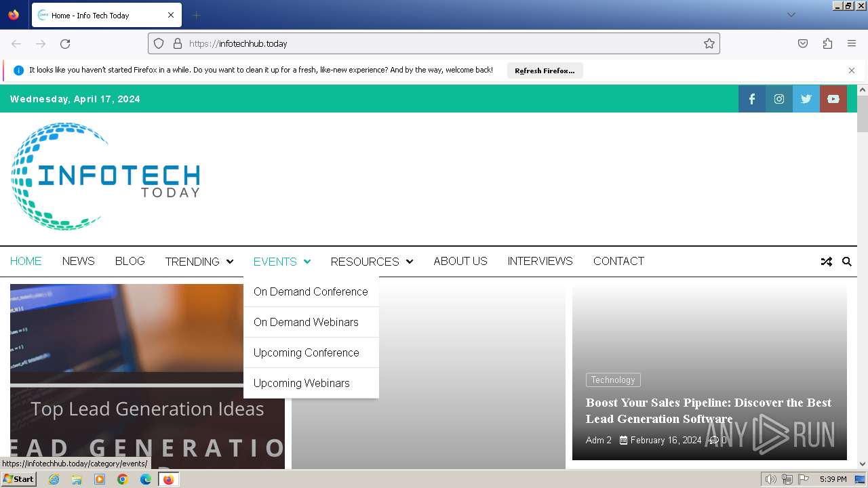
Task: Open the NEWS menu item
Action: click(79, 261)
